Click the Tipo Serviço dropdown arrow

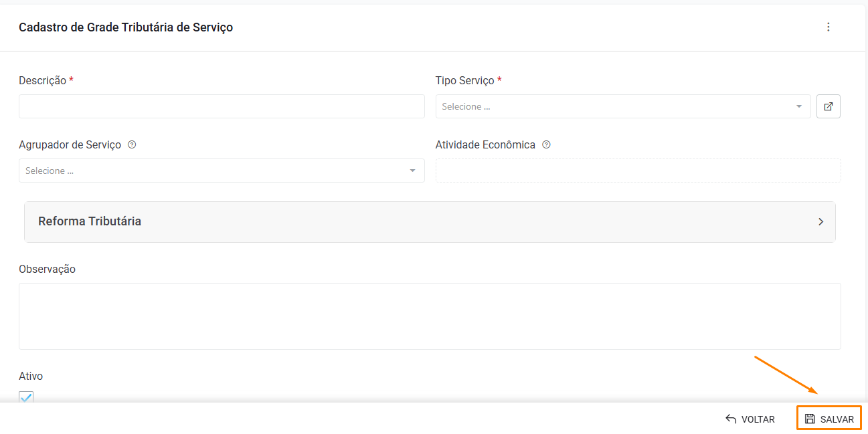(799, 106)
